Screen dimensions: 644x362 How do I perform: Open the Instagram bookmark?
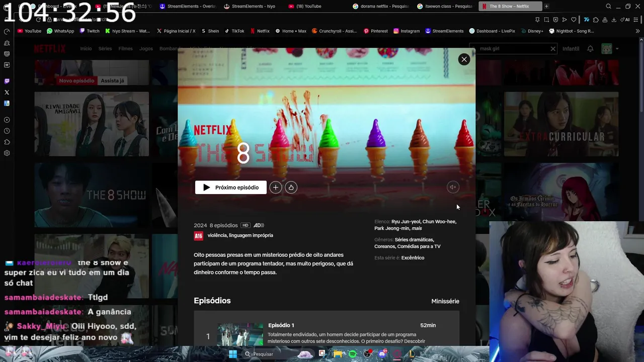[407, 31]
